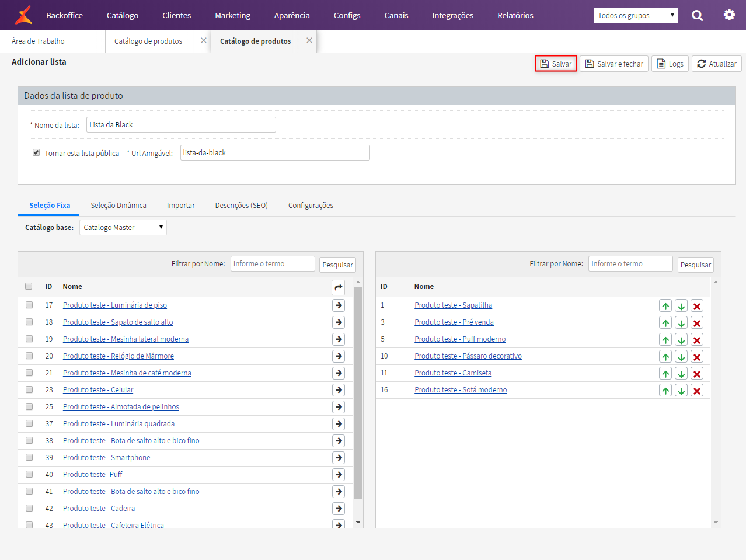The image size is (746, 560).
Task: Open the Integrações menu
Action: [453, 15]
